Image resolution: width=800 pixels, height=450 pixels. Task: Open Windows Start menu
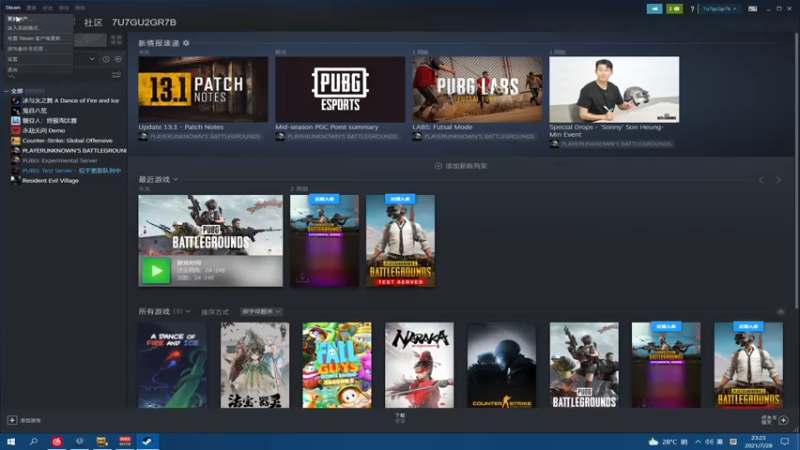pos(11,441)
